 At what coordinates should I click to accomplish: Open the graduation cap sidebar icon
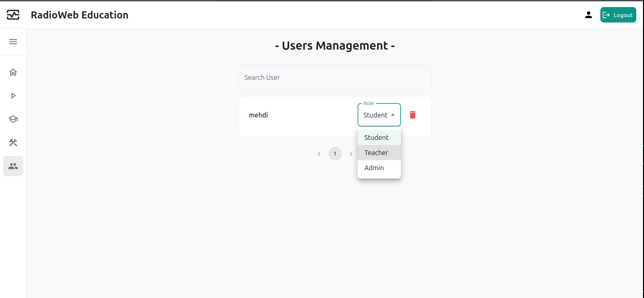click(13, 119)
